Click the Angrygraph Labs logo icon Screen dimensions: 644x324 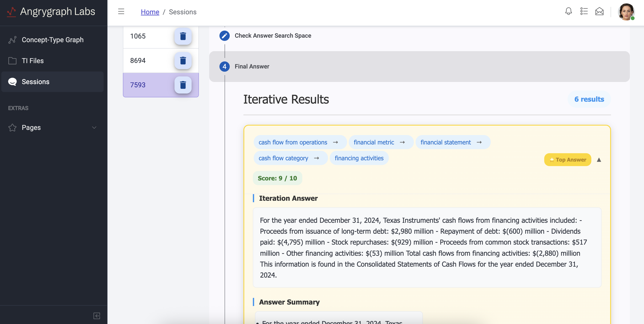[x=12, y=12]
